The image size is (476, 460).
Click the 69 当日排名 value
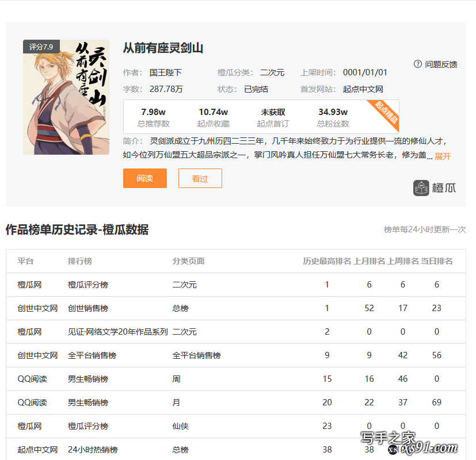pyautogui.click(x=436, y=402)
